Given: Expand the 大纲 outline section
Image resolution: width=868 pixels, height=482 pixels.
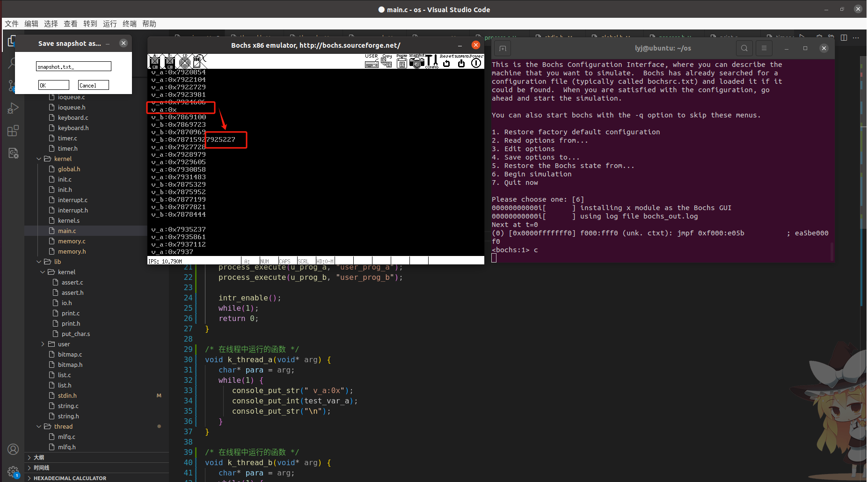Looking at the screenshot, I should click(39, 457).
